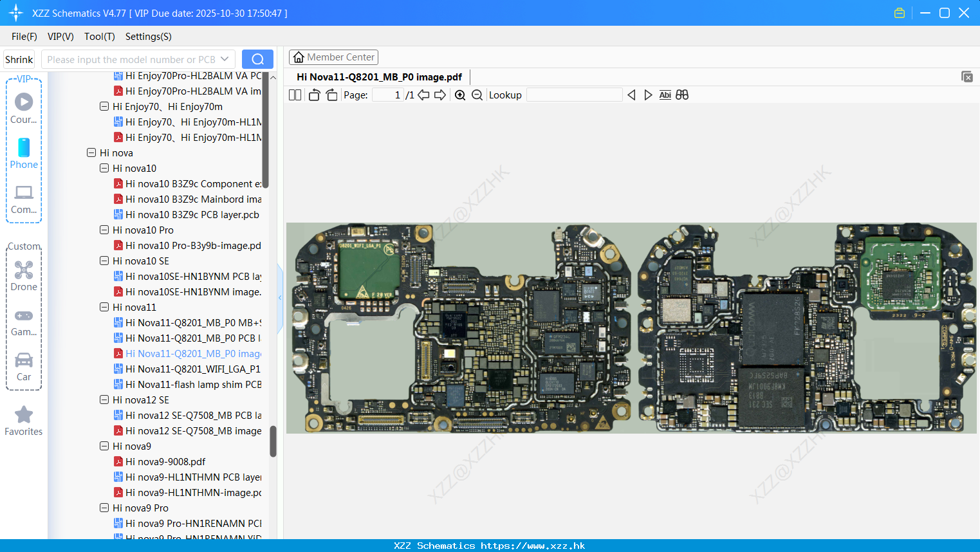The height and width of the screenshot is (552, 980).
Task: Select the Phone category icon
Action: pyautogui.click(x=24, y=147)
